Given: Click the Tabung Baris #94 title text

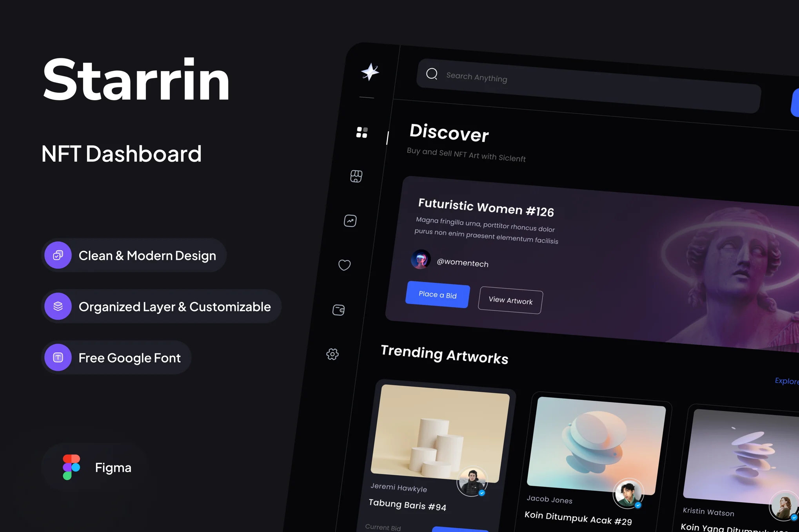Looking at the screenshot, I should point(407,505).
